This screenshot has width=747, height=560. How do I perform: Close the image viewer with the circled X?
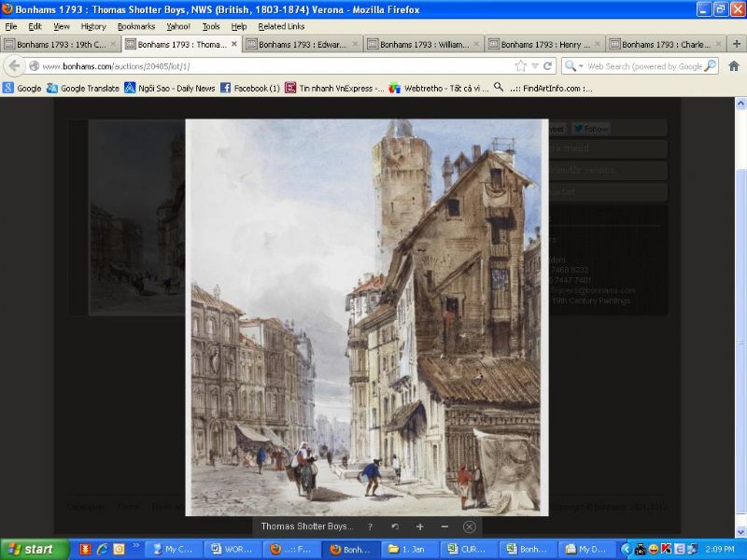click(x=470, y=526)
